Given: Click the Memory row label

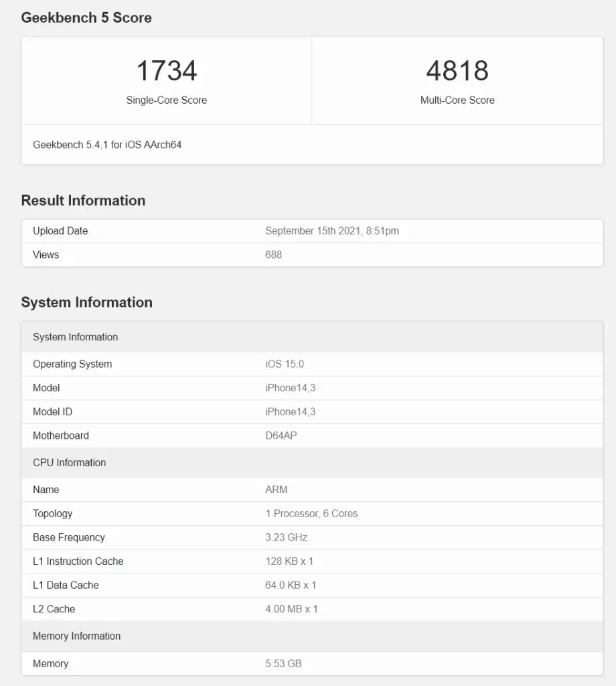Looking at the screenshot, I should tap(51, 664).
